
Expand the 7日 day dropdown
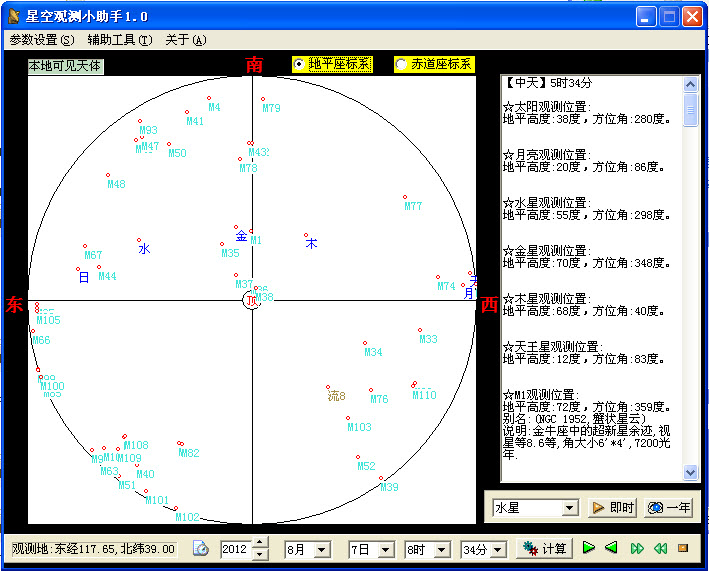click(x=384, y=550)
